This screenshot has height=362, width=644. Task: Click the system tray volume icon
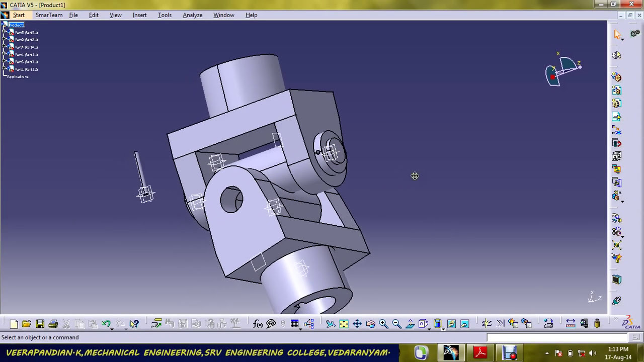[592, 353]
